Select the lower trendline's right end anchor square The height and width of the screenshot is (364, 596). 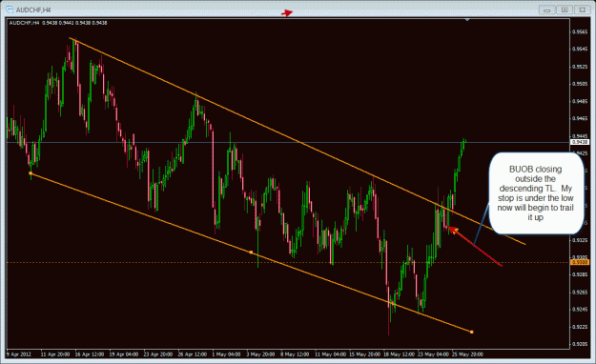click(472, 333)
